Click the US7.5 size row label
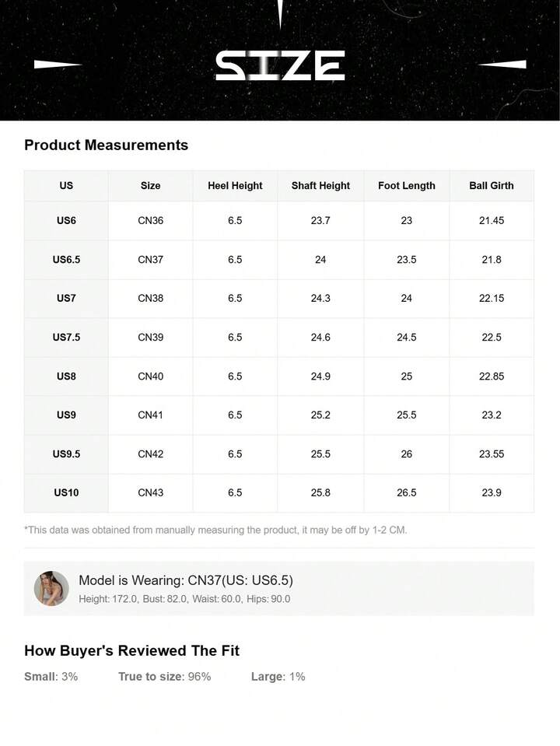This screenshot has height=746, width=560. [x=66, y=338]
